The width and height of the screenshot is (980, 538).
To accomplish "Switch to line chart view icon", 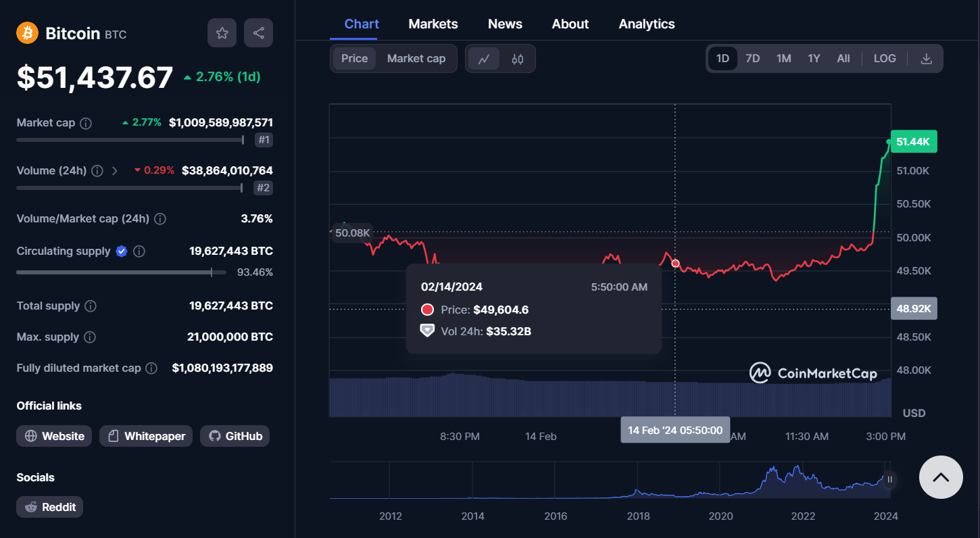I will coord(483,59).
